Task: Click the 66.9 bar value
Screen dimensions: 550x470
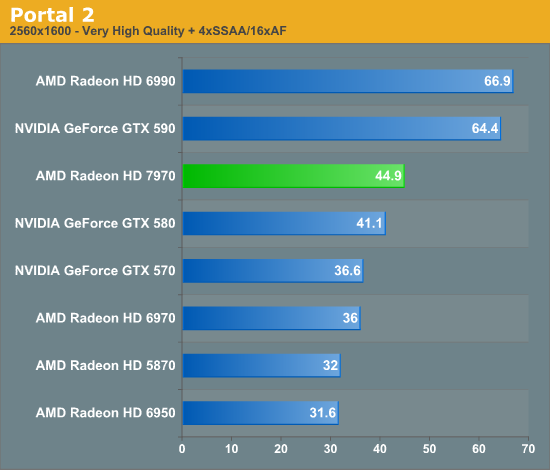Action: (x=497, y=81)
